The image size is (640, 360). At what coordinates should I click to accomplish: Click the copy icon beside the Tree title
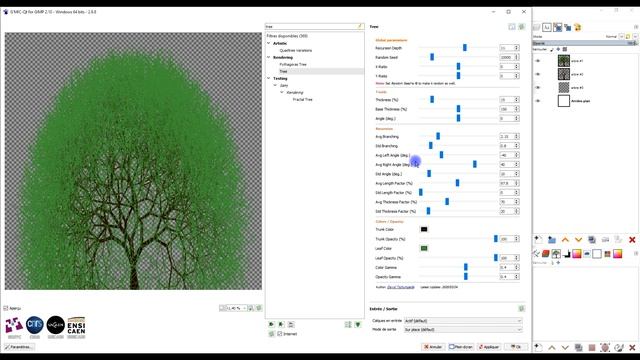pos(512,27)
